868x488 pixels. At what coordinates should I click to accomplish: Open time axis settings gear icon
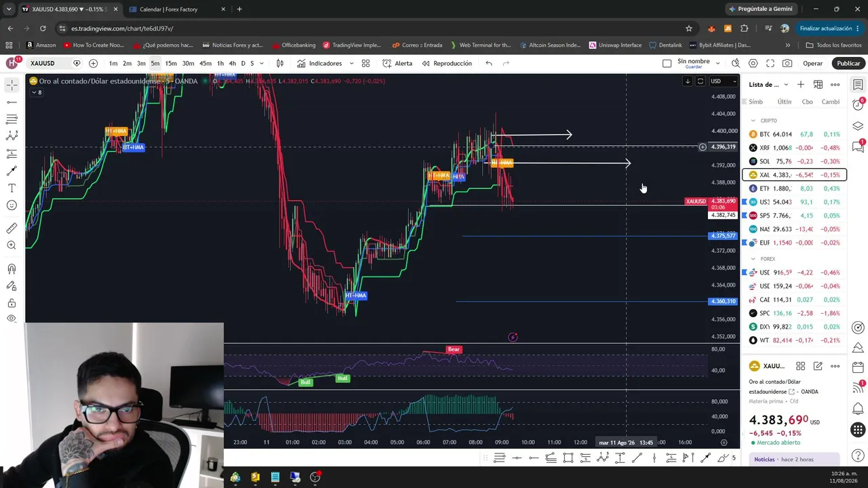[x=724, y=443]
